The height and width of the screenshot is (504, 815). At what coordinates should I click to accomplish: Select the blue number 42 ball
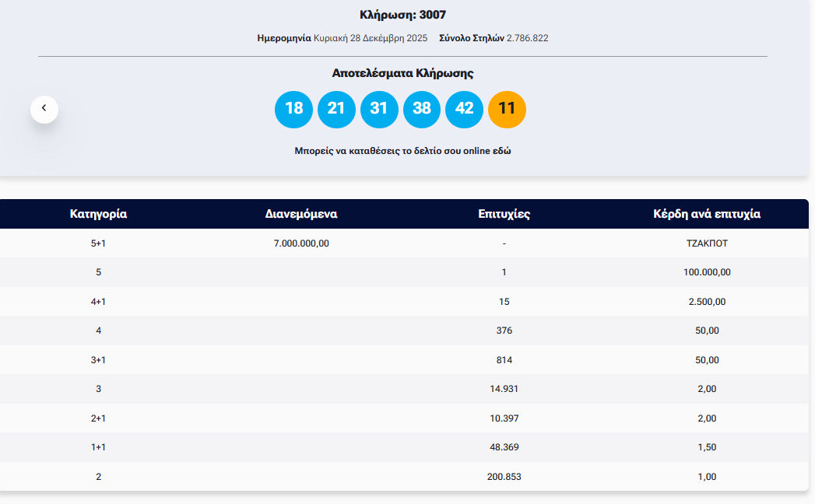click(464, 109)
